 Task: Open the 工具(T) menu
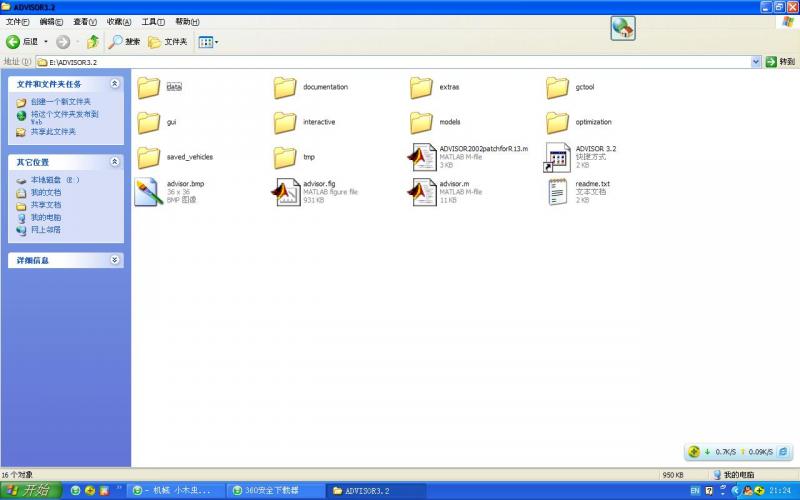point(153,22)
